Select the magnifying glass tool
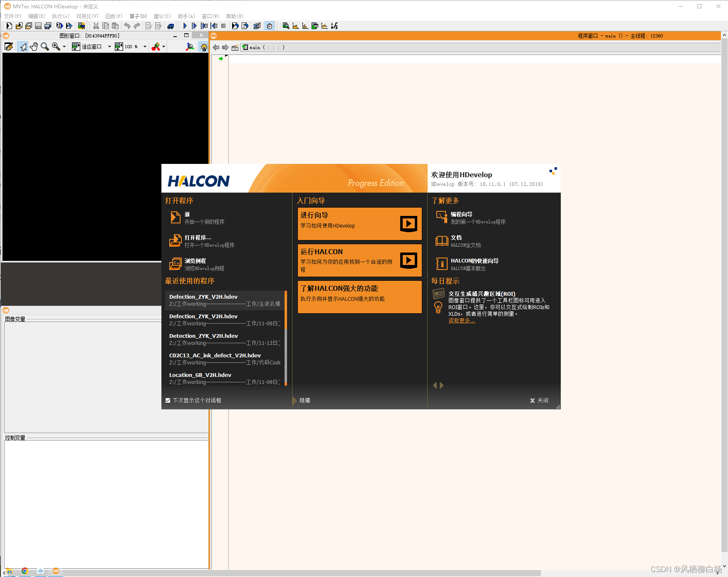This screenshot has height=577, width=728. click(x=45, y=47)
